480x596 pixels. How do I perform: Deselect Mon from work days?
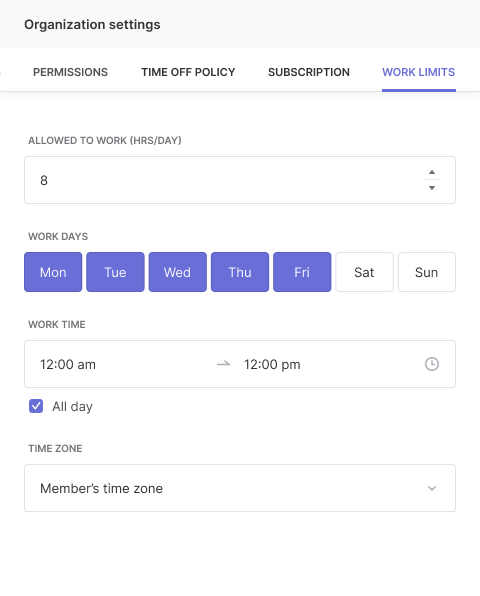[53, 272]
